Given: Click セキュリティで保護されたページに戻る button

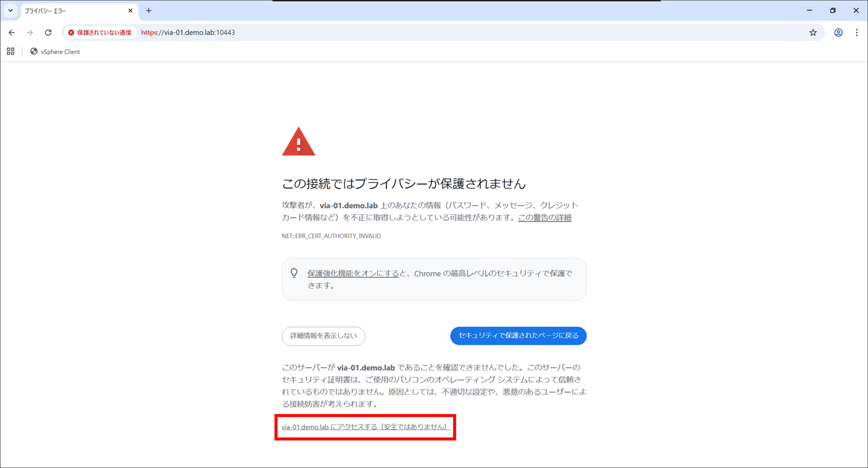Looking at the screenshot, I should pos(518,335).
